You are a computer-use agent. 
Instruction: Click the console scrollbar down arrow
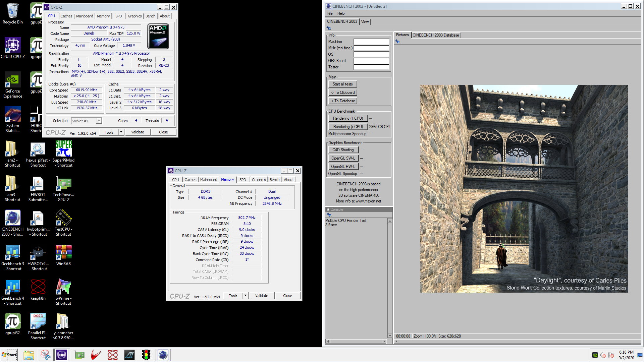pyautogui.click(x=390, y=336)
